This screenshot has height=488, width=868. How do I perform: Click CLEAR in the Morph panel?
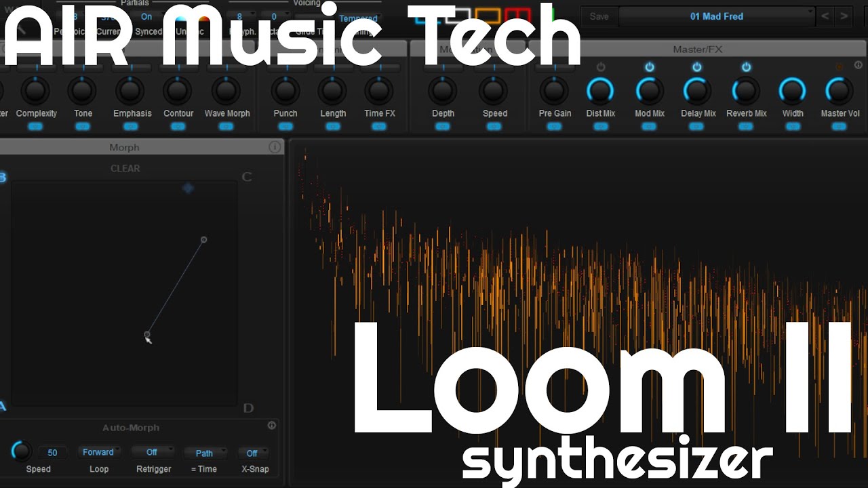coord(125,168)
